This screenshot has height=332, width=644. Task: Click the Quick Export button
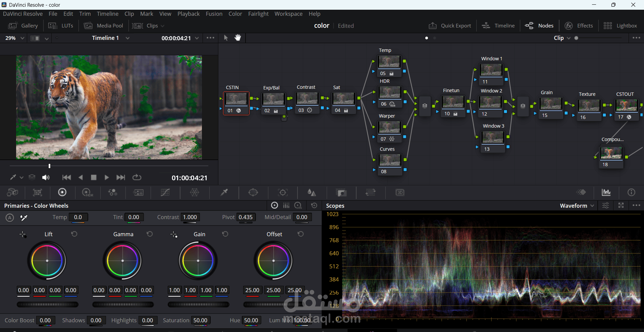pos(450,26)
